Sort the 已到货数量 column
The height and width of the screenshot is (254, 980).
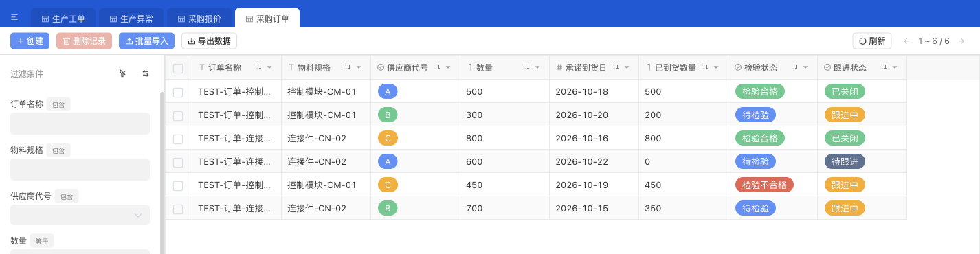tap(705, 67)
